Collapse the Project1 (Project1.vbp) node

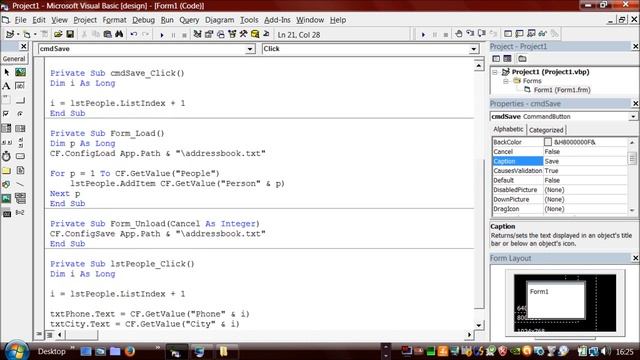click(x=495, y=72)
